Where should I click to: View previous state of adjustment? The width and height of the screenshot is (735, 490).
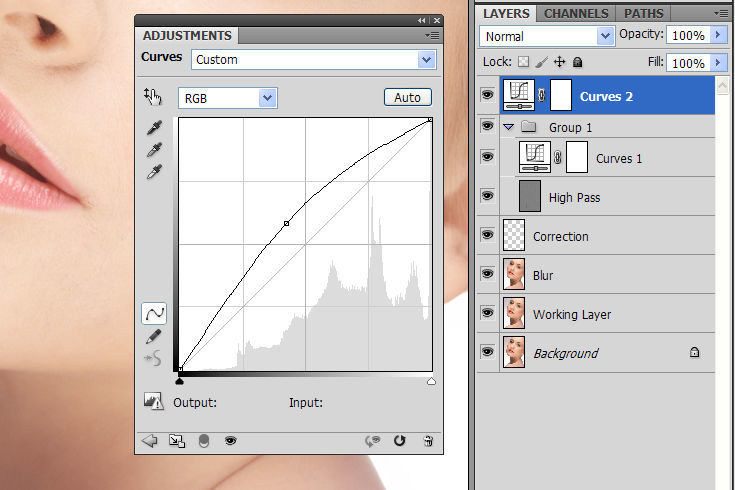point(373,441)
